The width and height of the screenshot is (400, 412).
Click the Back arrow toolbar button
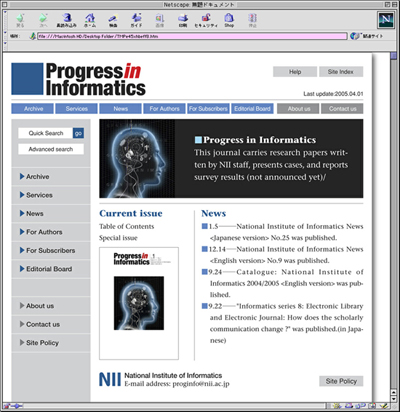coord(20,20)
